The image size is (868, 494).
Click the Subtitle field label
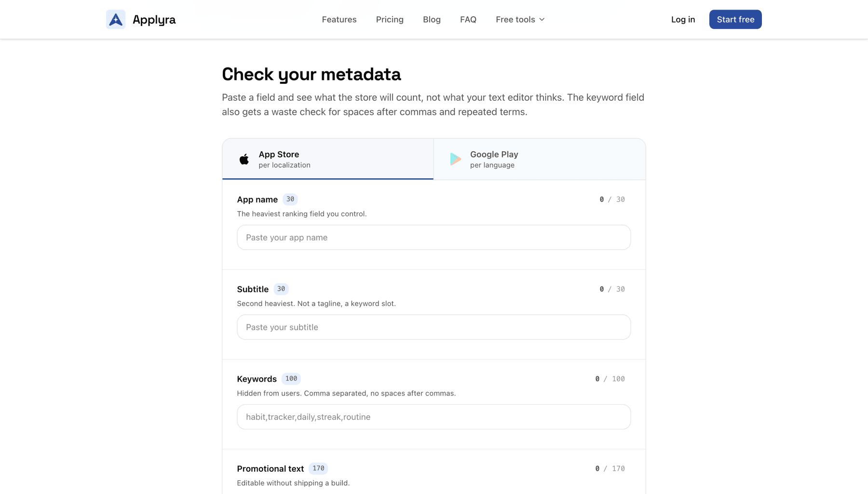(253, 289)
